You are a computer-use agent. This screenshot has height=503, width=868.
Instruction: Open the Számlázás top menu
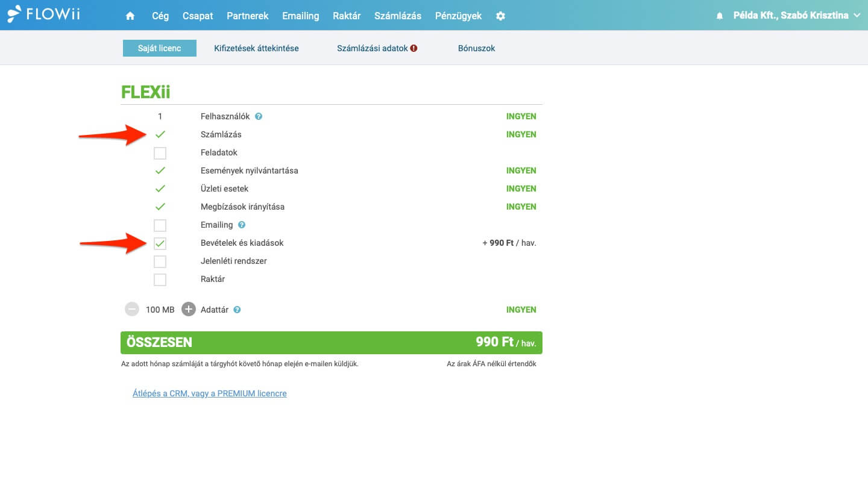pyautogui.click(x=398, y=16)
